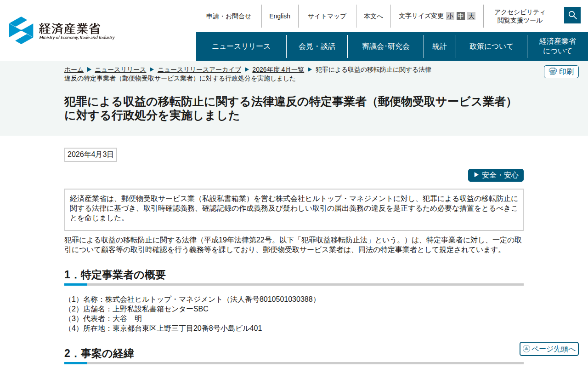The width and height of the screenshot is (588, 368).
Task: Open the 安全・安心 category tag
Action: pyautogui.click(x=496, y=175)
